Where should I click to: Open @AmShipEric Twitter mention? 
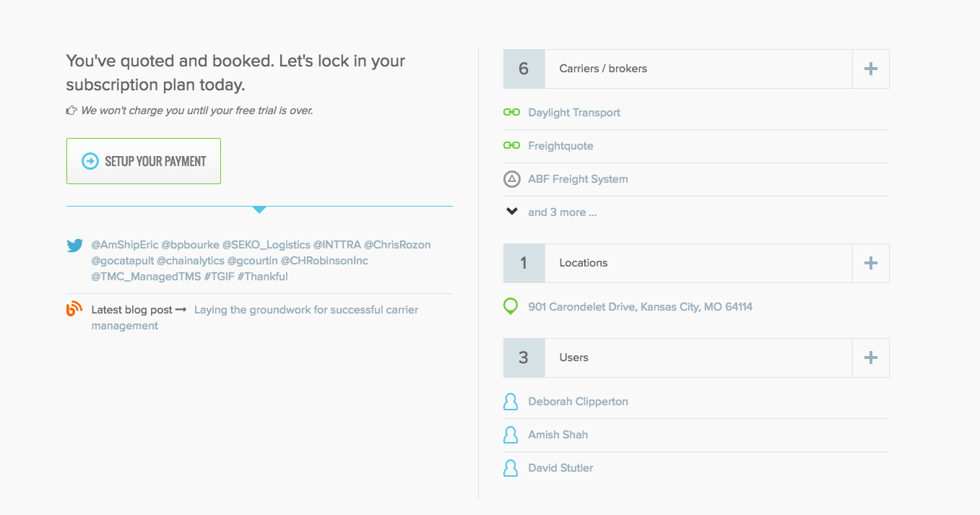tap(125, 245)
